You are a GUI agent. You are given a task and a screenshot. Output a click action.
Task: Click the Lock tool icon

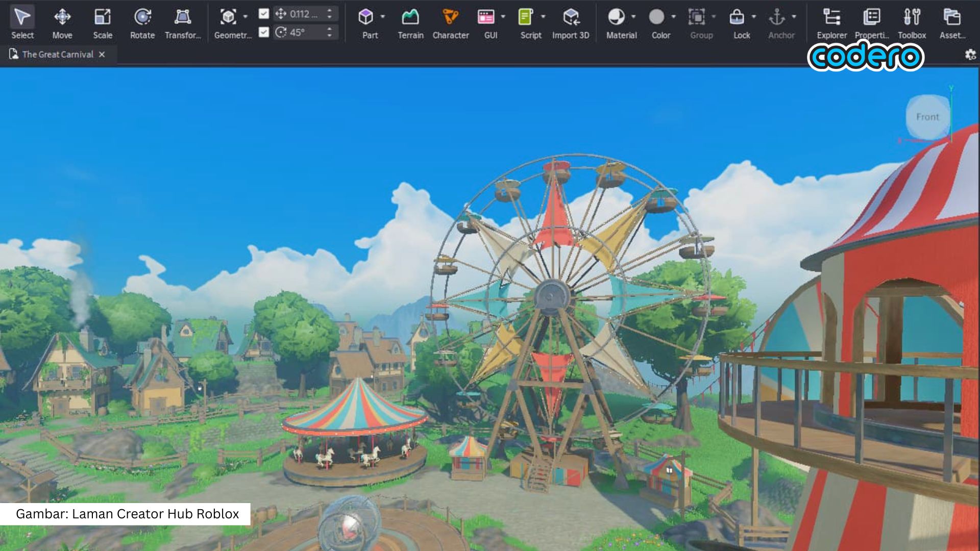pos(737,17)
